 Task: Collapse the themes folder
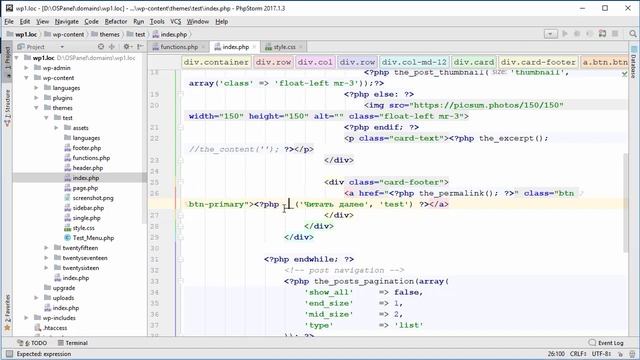click(x=36, y=108)
